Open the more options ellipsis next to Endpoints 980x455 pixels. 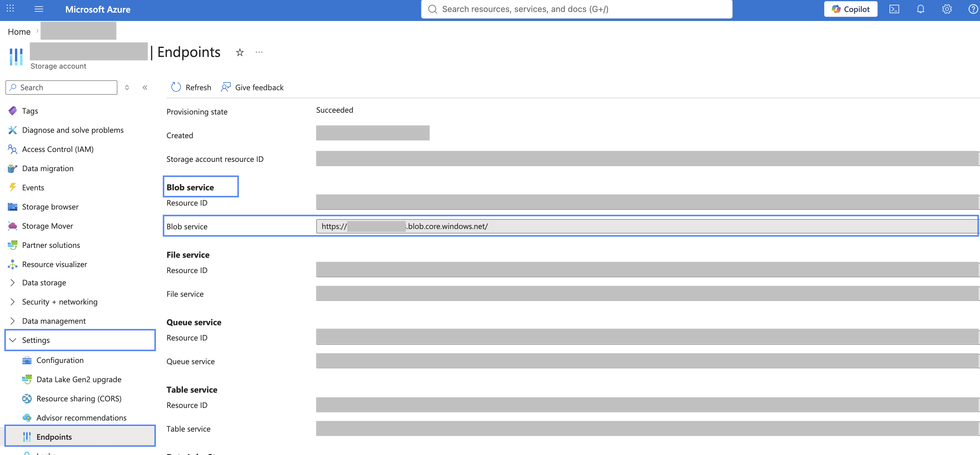259,52
